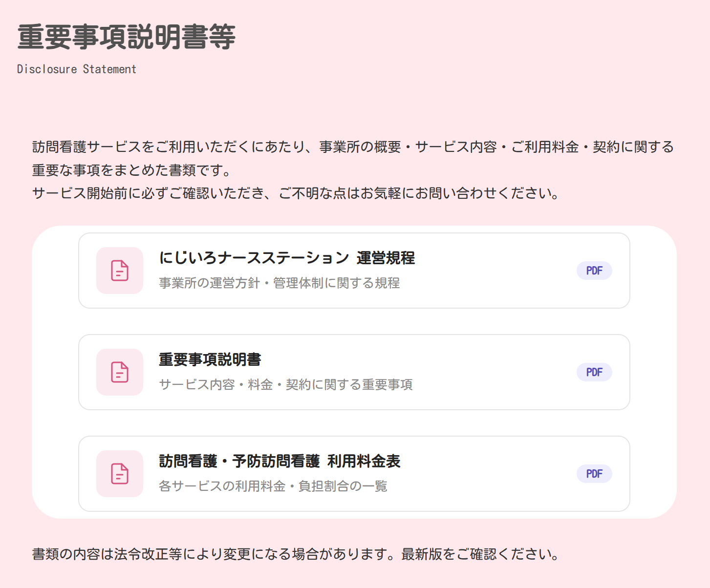This screenshot has height=588, width=710.
Task: Click the document icon for 運営規程
Action: point(120,271)
